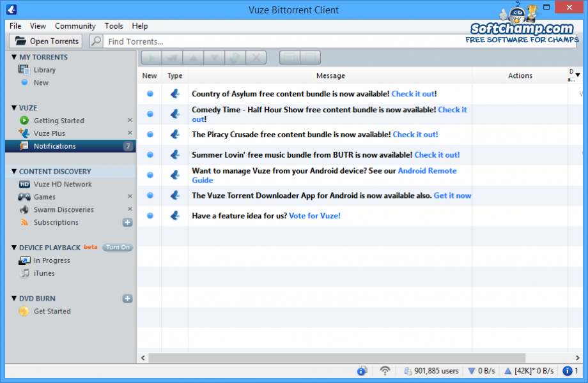Follow Country of Asylum 'Check it out' link
The image size is (588, 383).
click(x=413, y=94)
